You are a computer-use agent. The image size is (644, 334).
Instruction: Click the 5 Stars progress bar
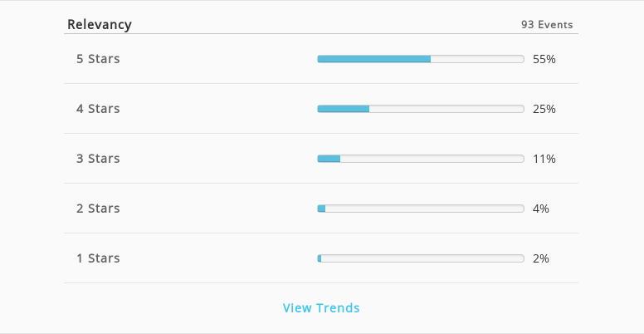tap(421, 59)
